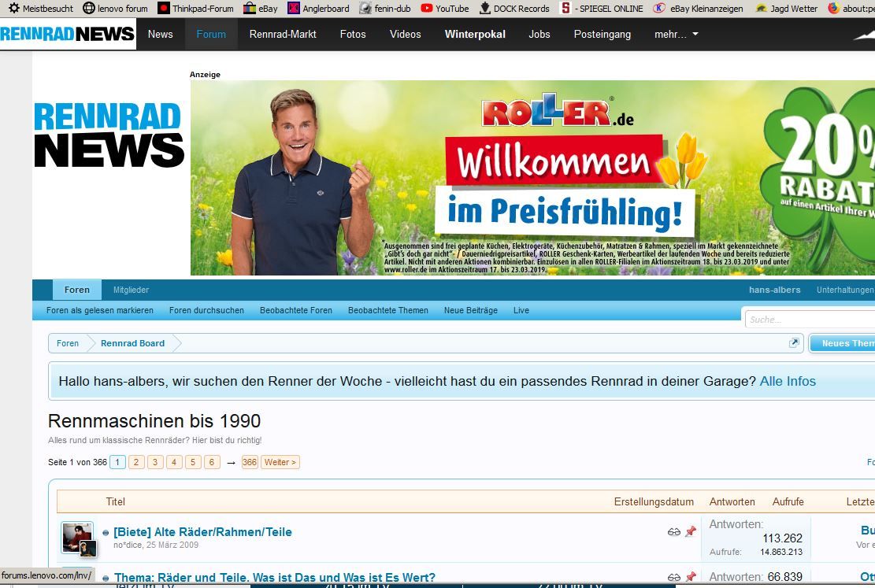The height and width of the screenshot is (588, 875).
Task: Sort thread list by Antworten
Action: tap(732, 501)
